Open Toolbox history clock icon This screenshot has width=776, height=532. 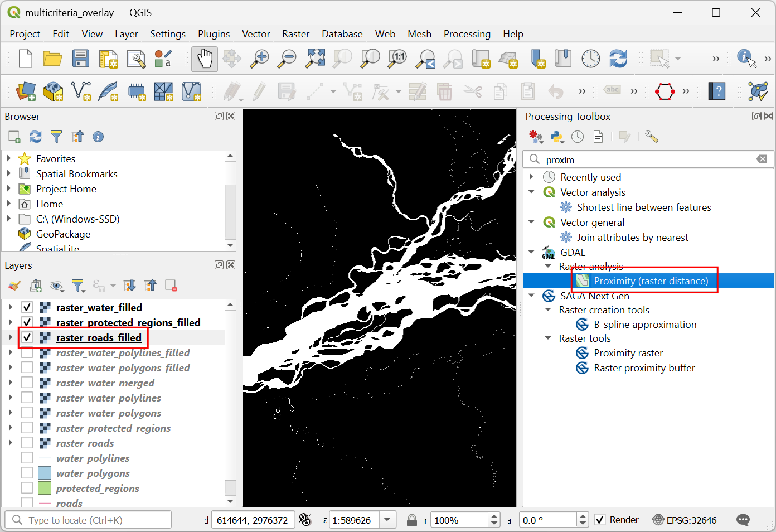click(x=578, y=137)
